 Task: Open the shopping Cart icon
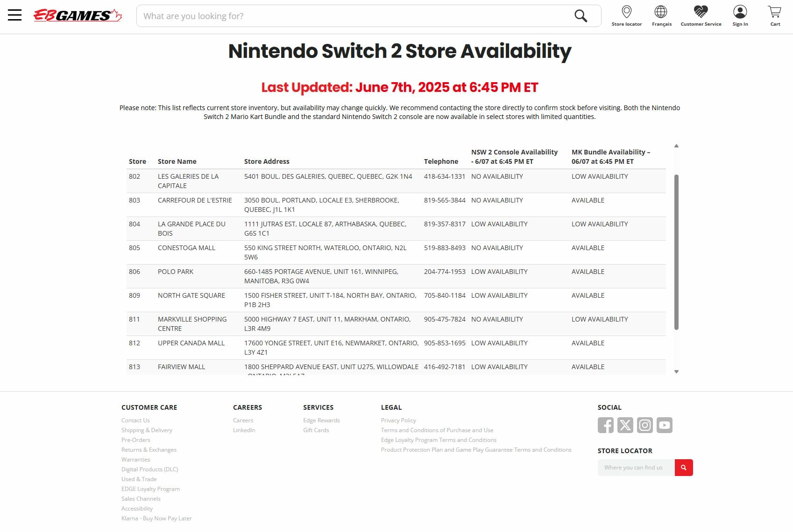coord(775,12)
